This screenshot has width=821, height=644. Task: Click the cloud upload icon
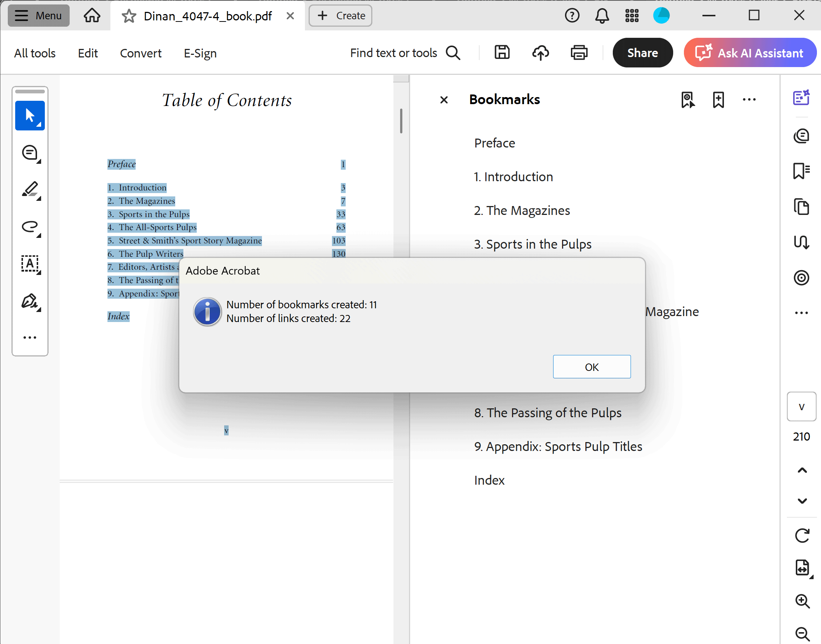point(541,52)
